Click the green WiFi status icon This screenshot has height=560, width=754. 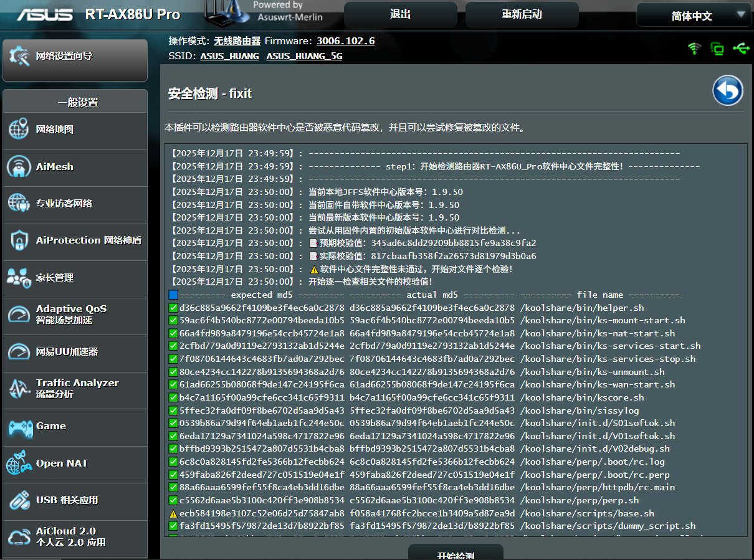[x=694, y=49]
